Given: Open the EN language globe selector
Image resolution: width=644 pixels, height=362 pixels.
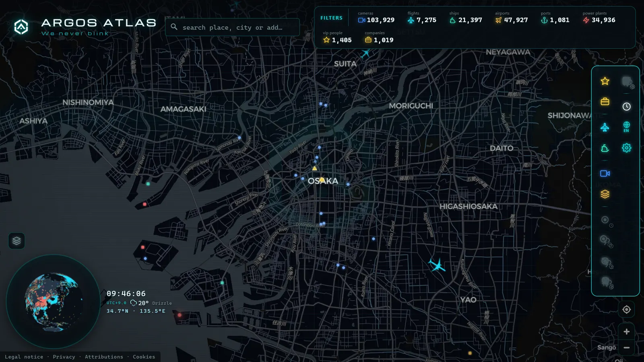Looking at the screenshot, I should [x=627, y=127].
